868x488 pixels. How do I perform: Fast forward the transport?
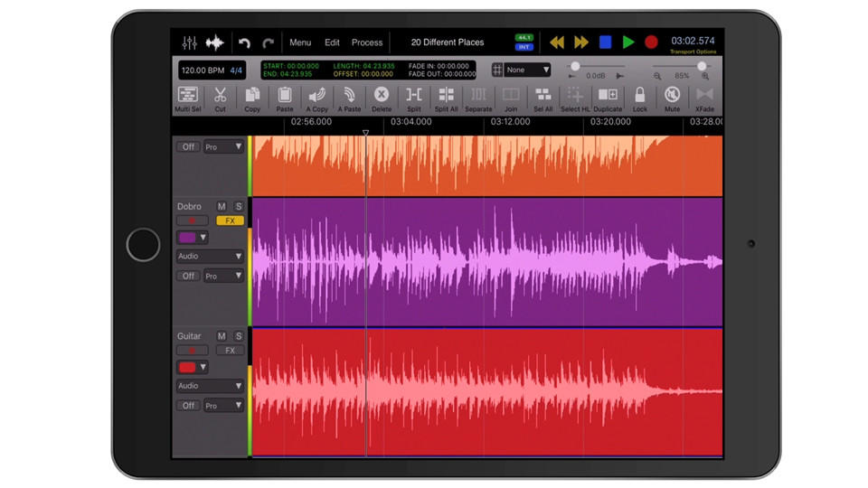coord(580,42)
